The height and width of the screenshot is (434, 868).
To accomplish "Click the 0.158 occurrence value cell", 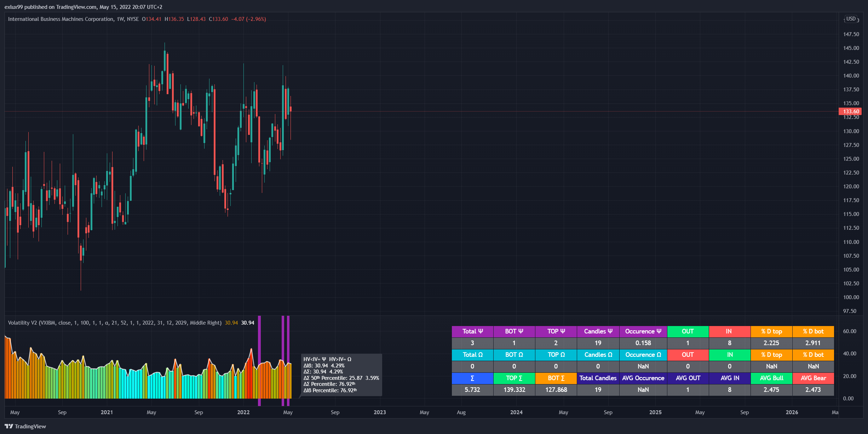I will click(643, 343).
